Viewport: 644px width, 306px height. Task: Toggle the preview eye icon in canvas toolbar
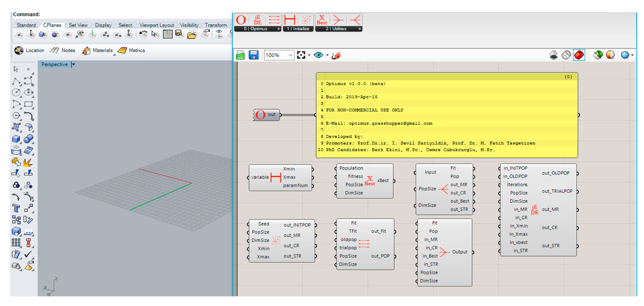click(318, 55)
